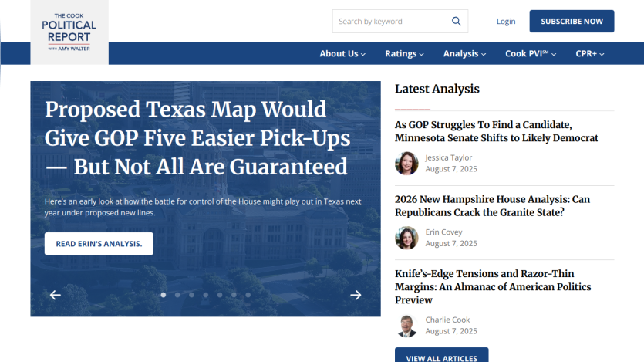Screen dimensions: 644x362
Task: Click Erin Covey's author photo
Action: (x=406, y=238)
